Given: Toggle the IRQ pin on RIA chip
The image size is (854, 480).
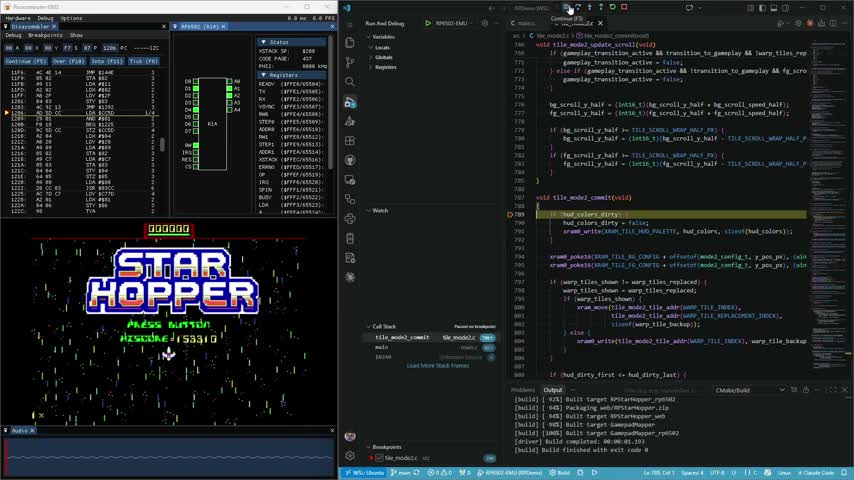Looking at the screenshot, I should [x=196, y=153].
